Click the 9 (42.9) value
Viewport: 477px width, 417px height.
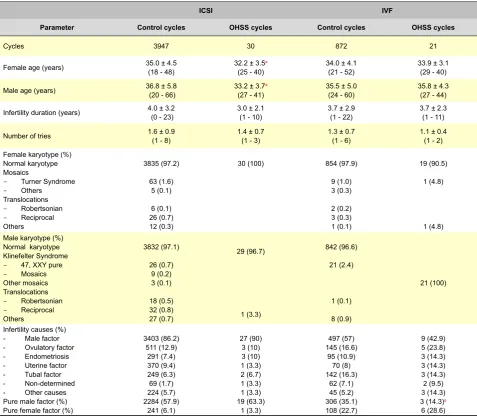click(x=433, y=339)
